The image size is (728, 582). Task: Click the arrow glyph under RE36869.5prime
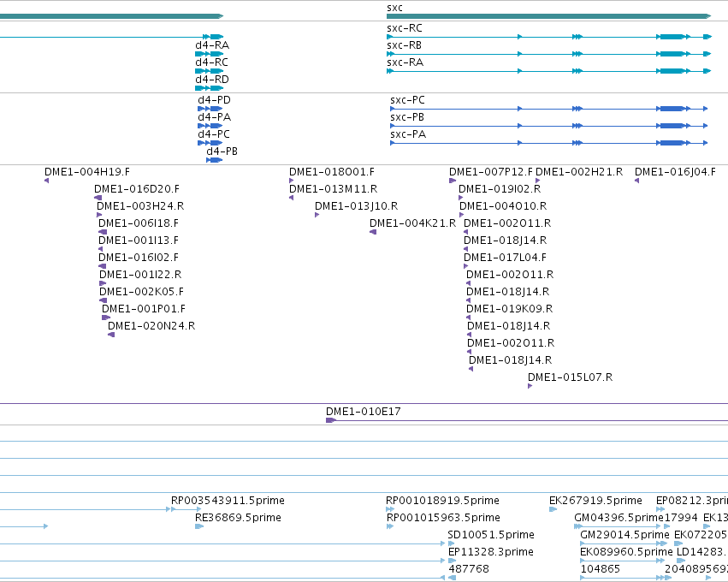199,526
